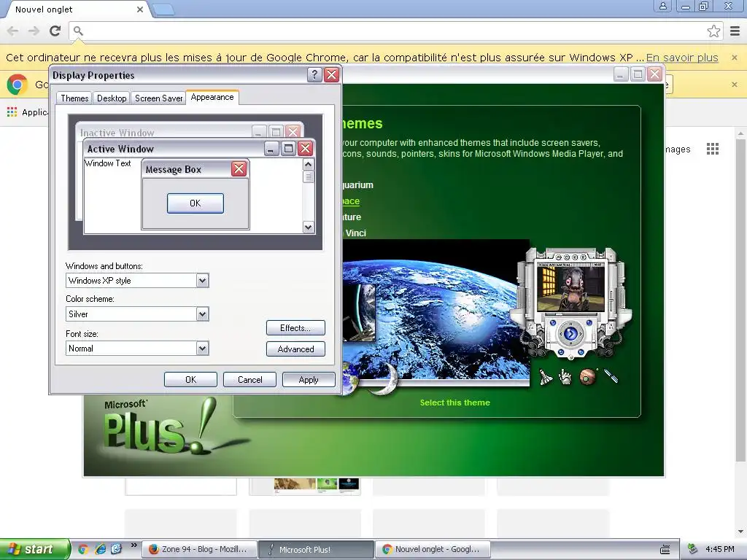Close the second Chrome notification bar

tap(735, 85)
